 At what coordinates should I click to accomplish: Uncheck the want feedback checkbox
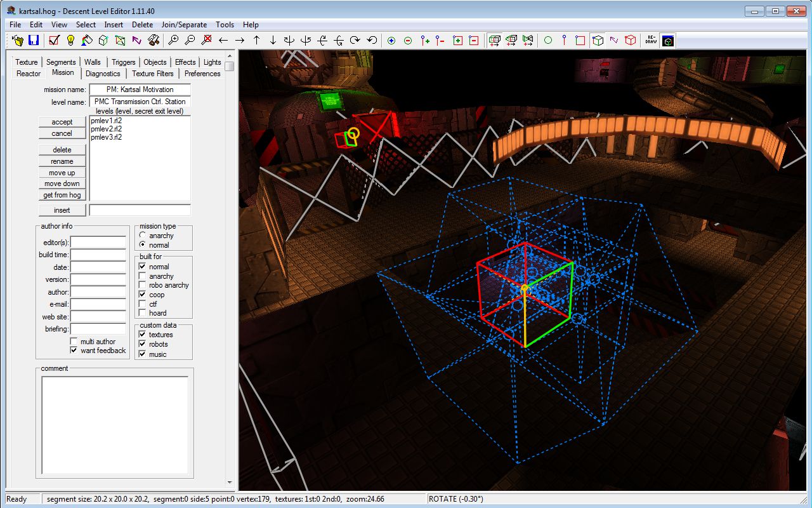click(x=74, y=351)
